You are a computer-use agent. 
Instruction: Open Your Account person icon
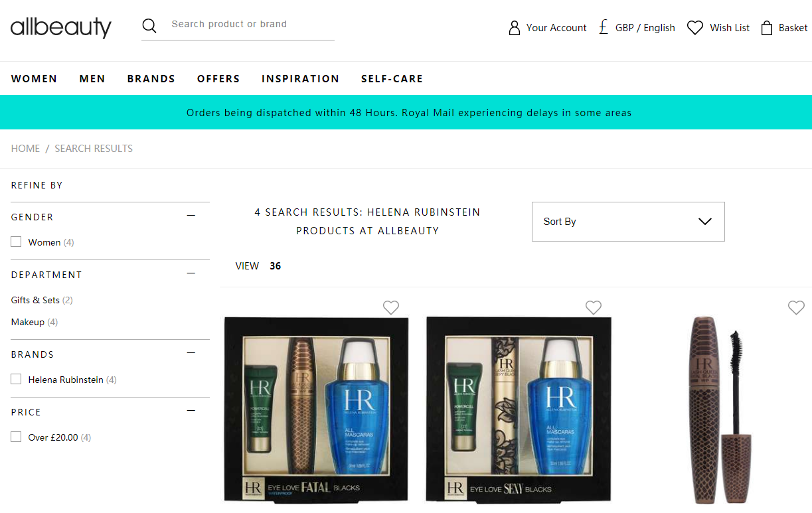coord(514,28)
